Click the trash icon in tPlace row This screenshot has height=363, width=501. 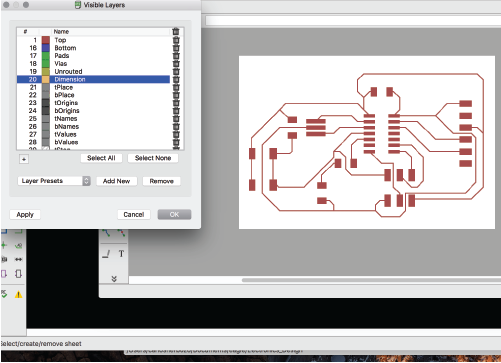(176, 87)
